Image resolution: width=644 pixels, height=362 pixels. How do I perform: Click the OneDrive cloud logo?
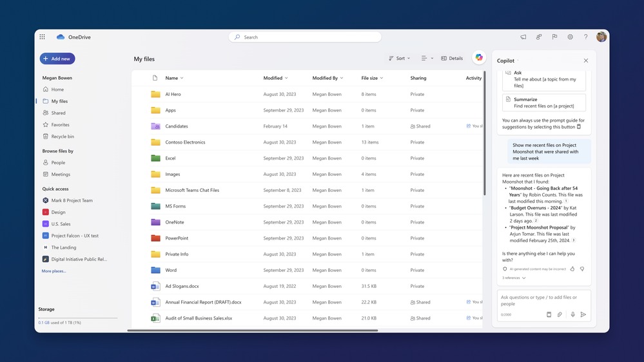coord(61,37)
